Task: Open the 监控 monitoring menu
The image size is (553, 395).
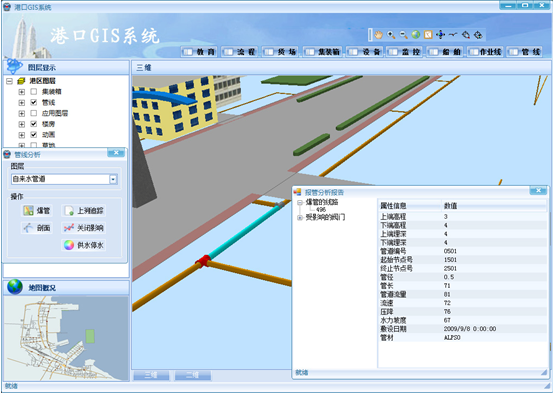Action: pos(405,52)
